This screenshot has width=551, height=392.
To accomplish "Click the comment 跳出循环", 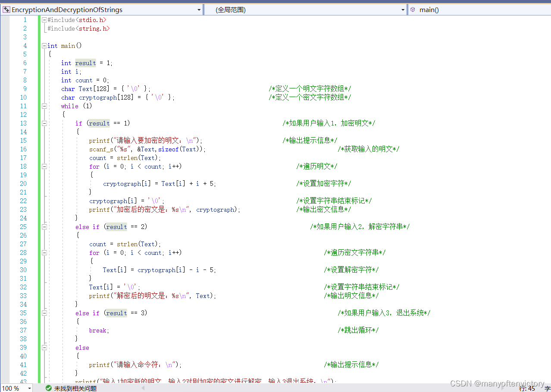I will 358,330.
